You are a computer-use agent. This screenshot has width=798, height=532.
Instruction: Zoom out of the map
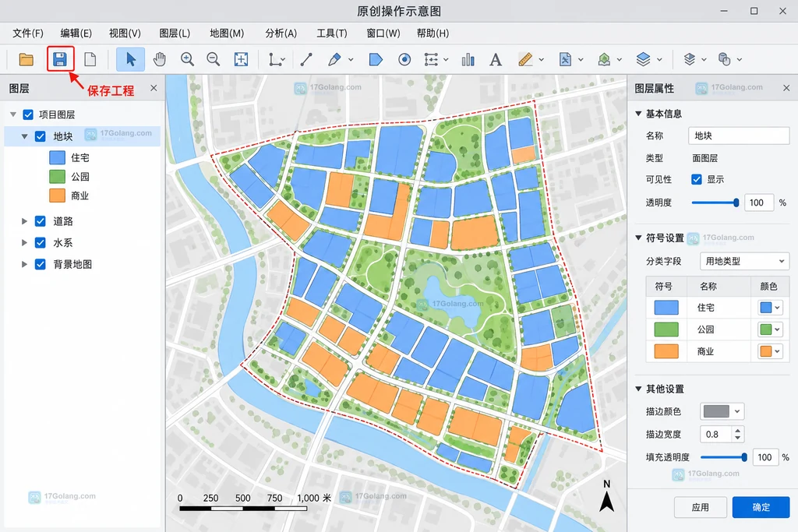pos(214,59)
